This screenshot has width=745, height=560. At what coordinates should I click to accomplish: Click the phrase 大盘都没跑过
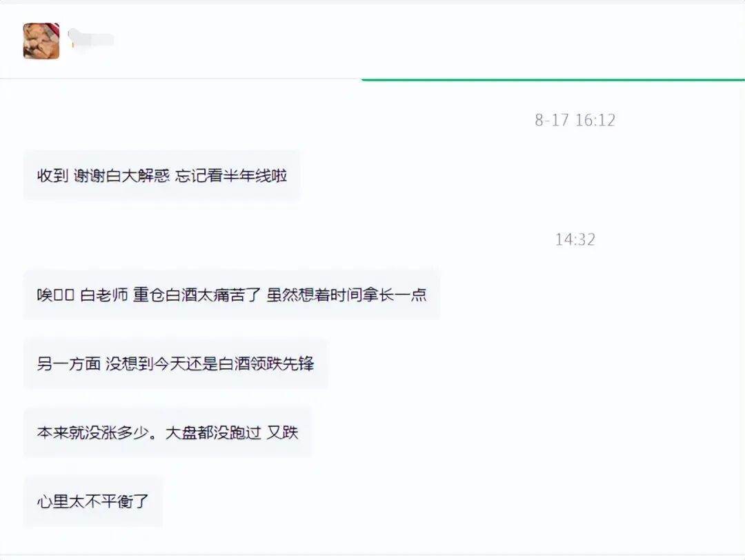click(213, 432)
